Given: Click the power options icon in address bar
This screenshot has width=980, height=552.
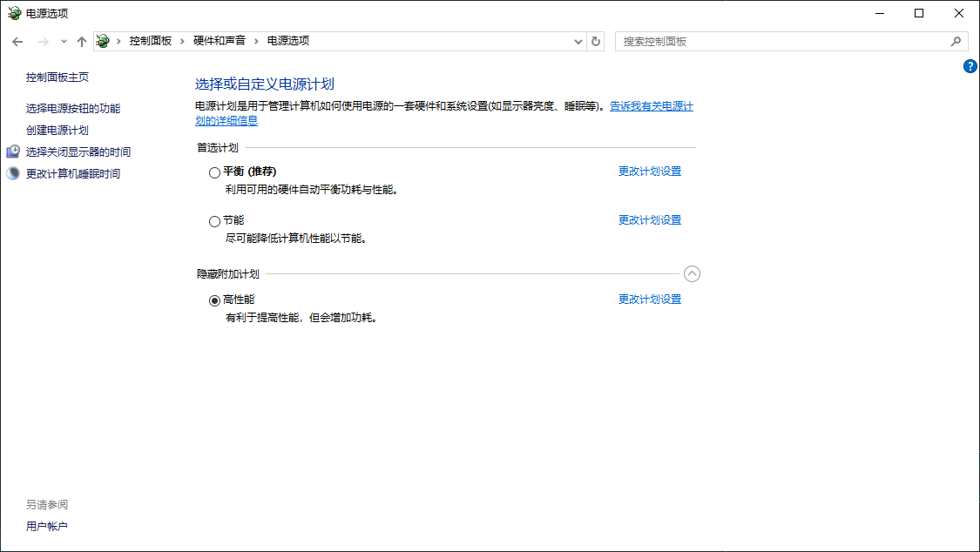Looking at the screenshot, I should click(x=103, y=41).
